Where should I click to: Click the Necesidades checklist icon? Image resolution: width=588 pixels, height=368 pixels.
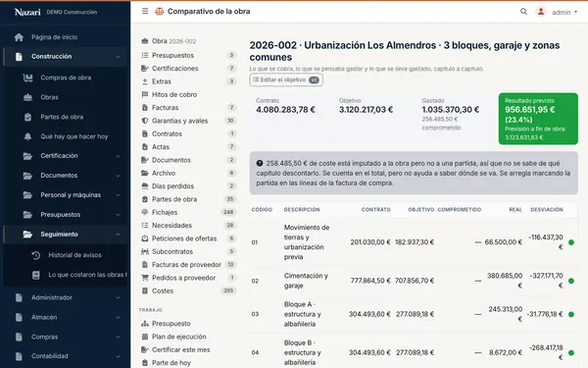pyautogui.click(x=145, y=226)
